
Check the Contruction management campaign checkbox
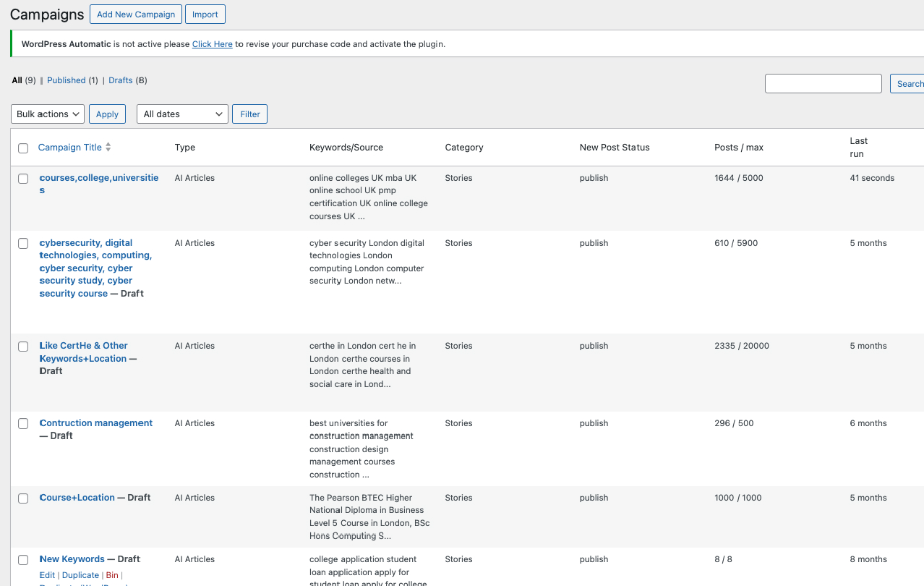(x=23, y=424)
